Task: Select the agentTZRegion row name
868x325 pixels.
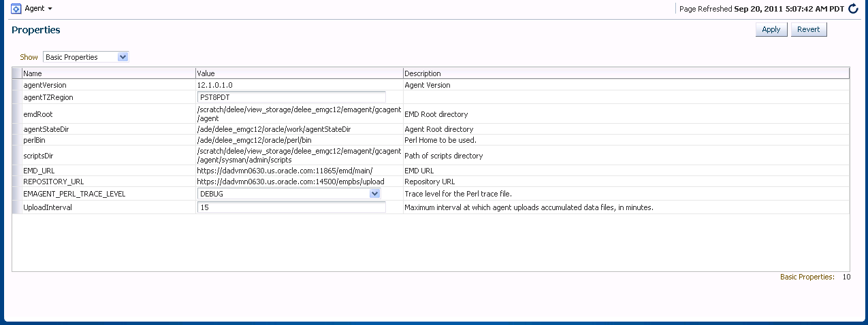Action: point(48,97)
